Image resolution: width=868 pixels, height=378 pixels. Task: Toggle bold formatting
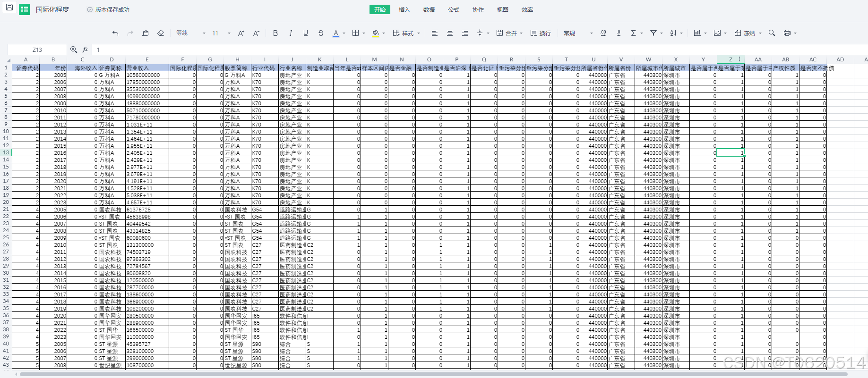click(275, 33)
